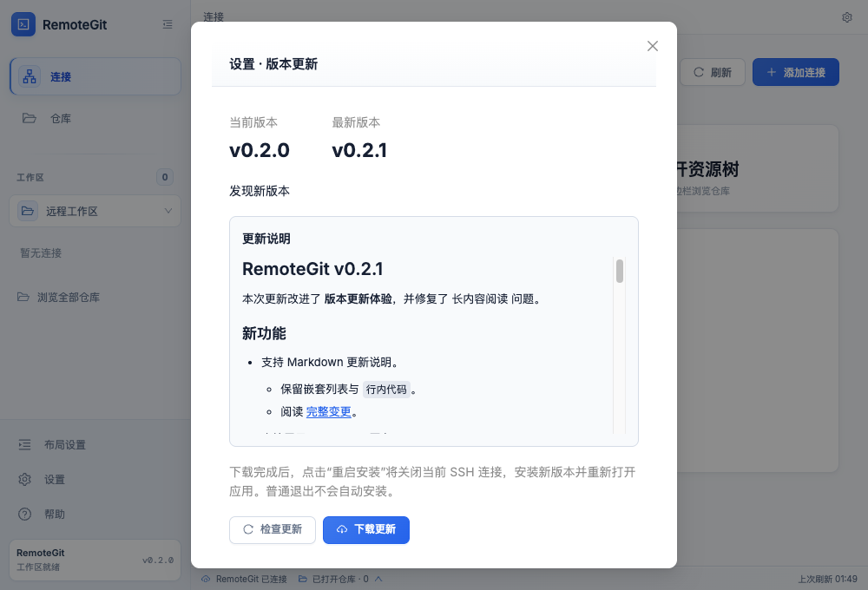The image size is (868, 590).
Task: Click the 行内代码 inline code tag
Action: point(386,390)
